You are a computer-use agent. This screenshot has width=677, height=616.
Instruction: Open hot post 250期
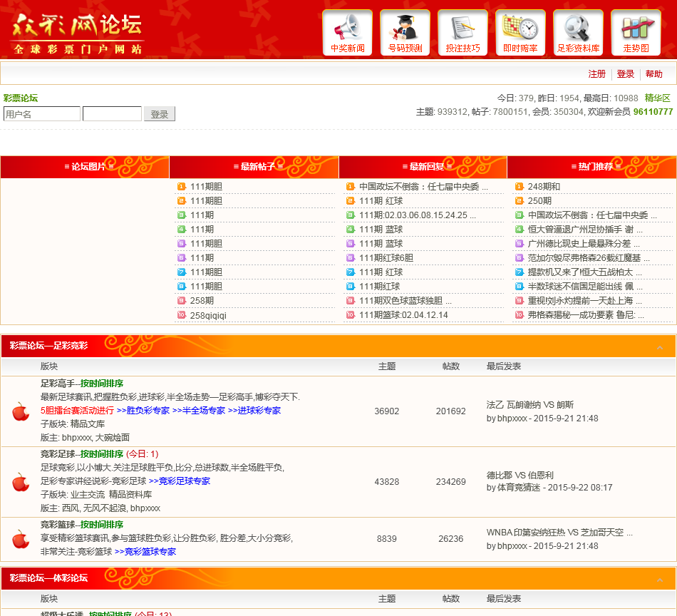pos(539,201)
